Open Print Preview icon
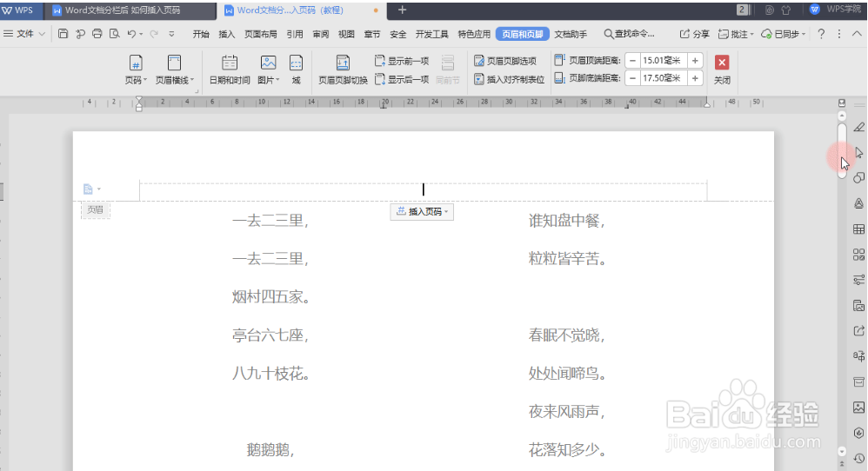Screen dimensions: 868x471 115,34
